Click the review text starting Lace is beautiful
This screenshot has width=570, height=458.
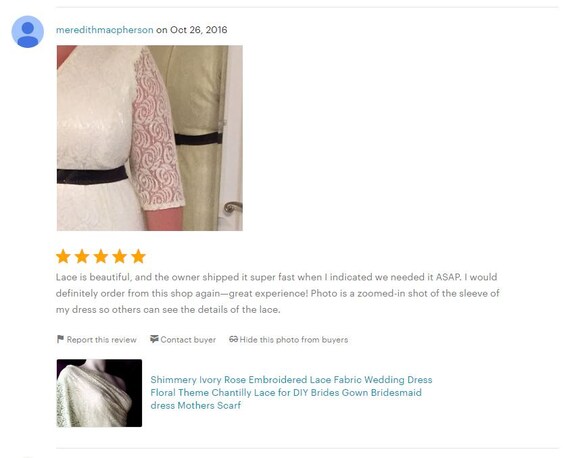278,293
